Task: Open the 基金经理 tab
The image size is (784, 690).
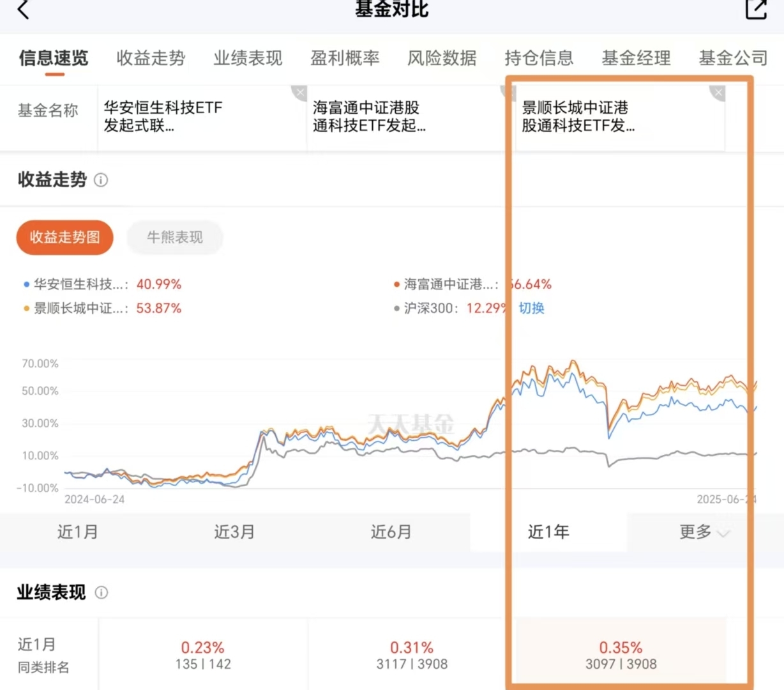Action: click(636, 58)
